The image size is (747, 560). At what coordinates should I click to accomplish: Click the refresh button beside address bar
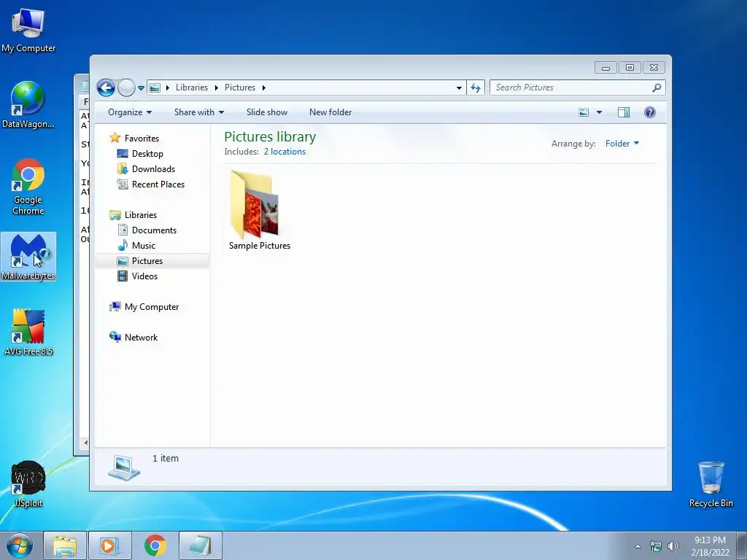476,87
